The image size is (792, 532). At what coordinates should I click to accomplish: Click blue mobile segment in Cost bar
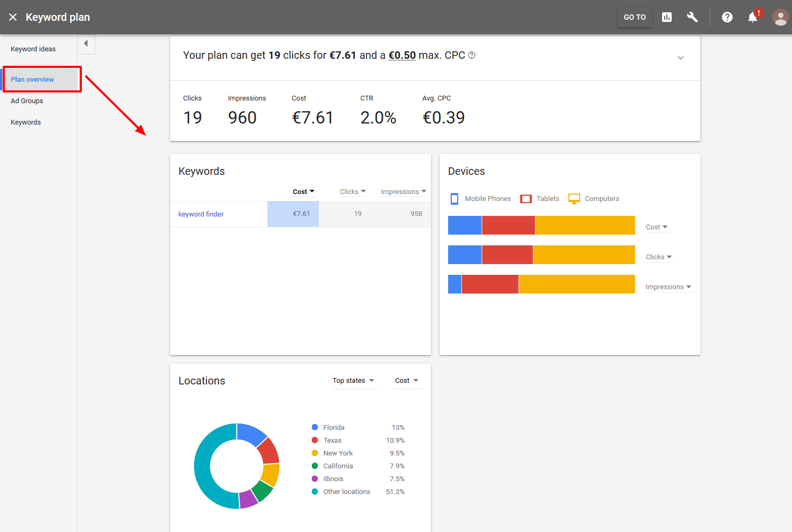[x=465, y=226]
